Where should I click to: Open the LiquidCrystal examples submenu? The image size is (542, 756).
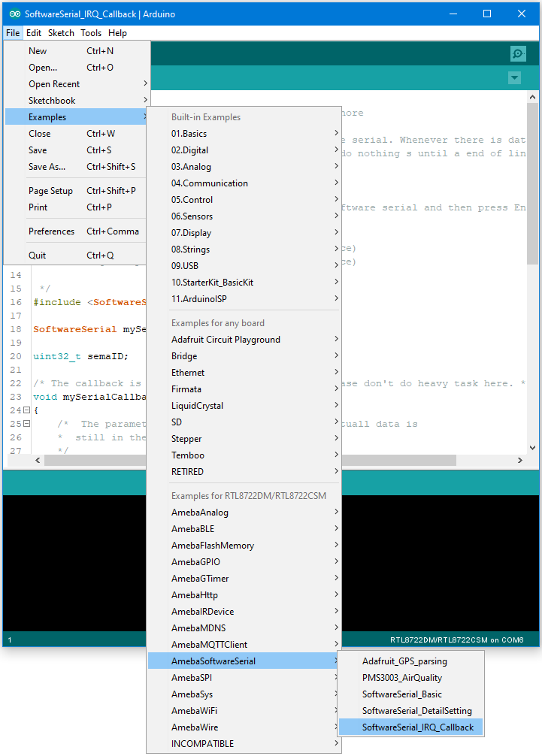point(244,406)
